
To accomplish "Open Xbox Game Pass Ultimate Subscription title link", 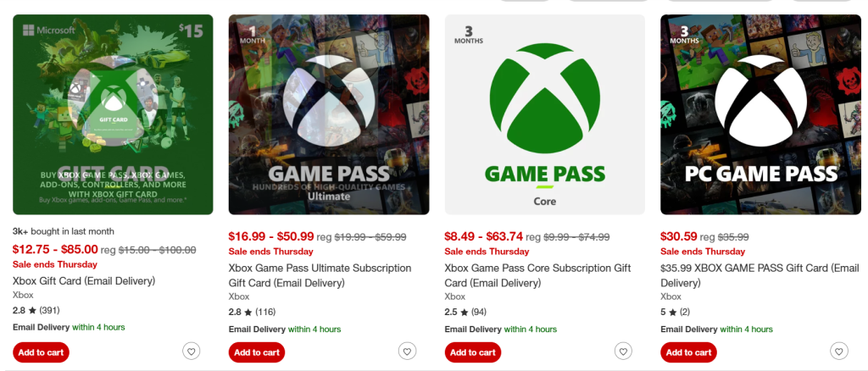I will pyautogui.click(x=320, y=269).
